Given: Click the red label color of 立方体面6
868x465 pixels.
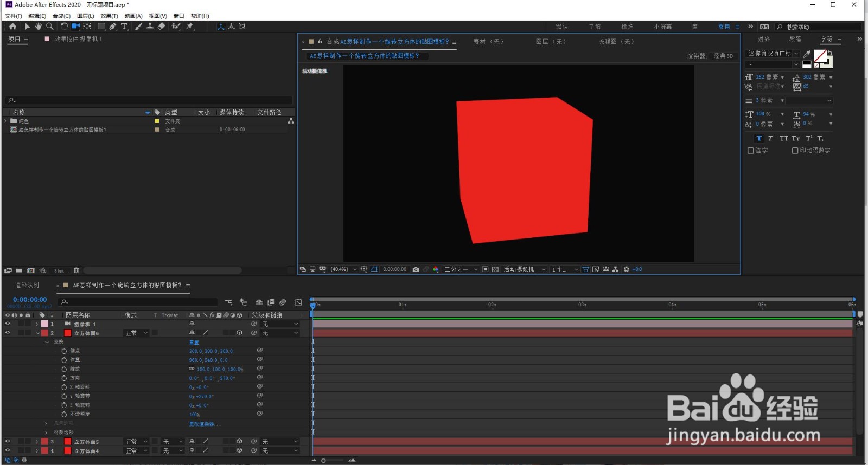Looking at the screenshot, I should (x=44, y=333).
